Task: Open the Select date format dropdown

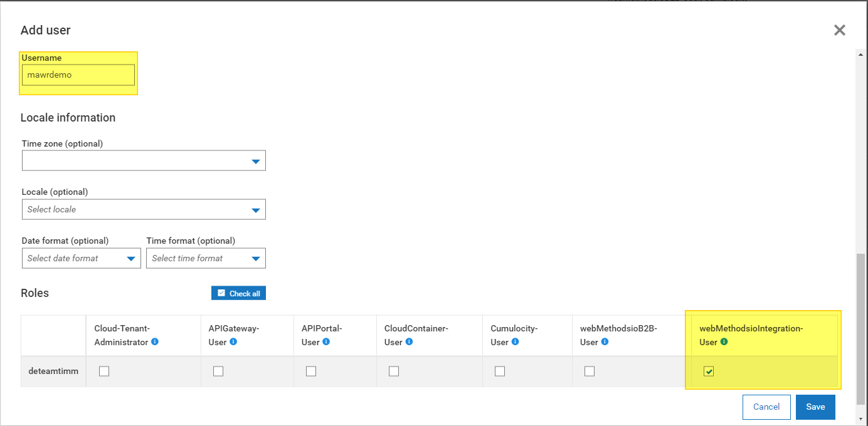Action: click(x=82, y=259)
